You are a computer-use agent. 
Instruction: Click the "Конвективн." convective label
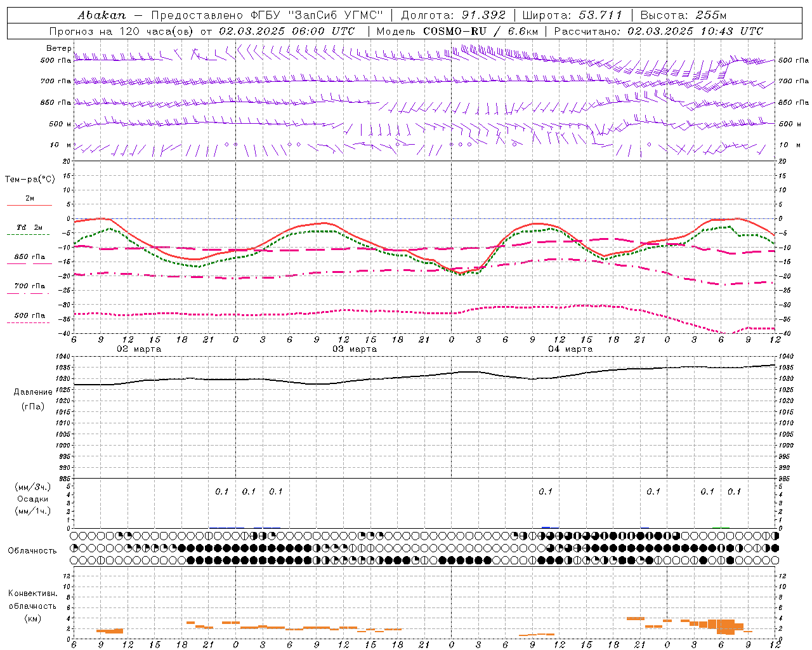33,594
